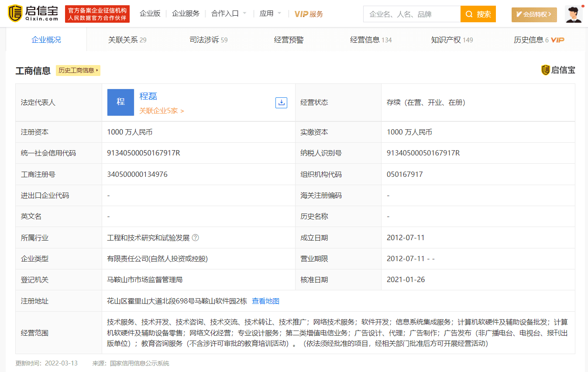The image size is (588, 372).
Task: Switch to the 历史信息 VIP tab
Action: 539,40
